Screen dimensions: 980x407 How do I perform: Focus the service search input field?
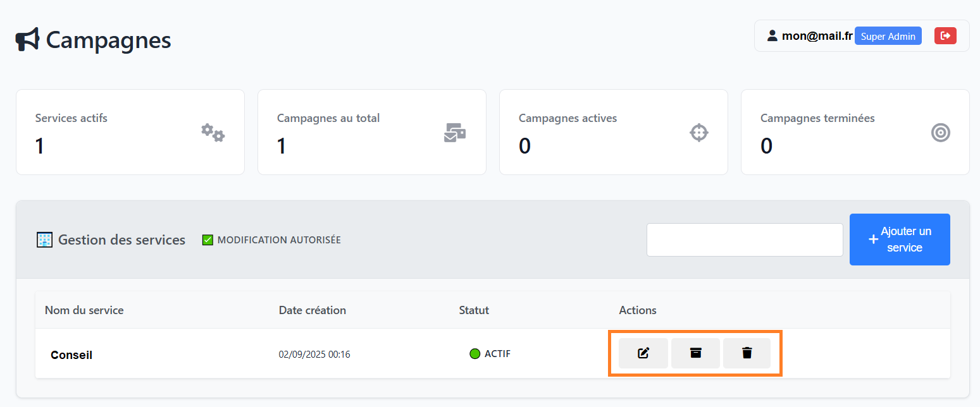(745, 240)
